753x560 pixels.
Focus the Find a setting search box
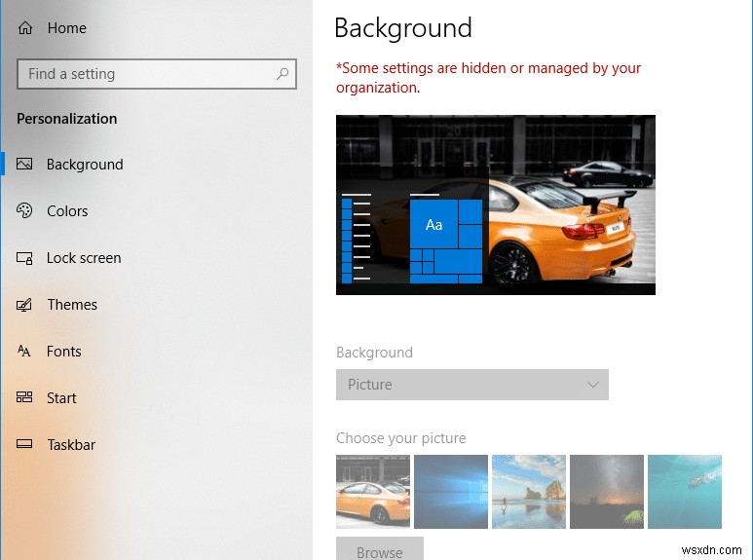157,74
